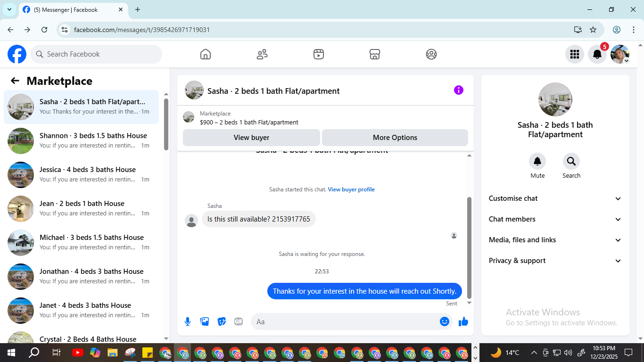The height and width of the screenshot is (362, 644).
Task: Go back in browser history
Action: (x=10, y=30)
